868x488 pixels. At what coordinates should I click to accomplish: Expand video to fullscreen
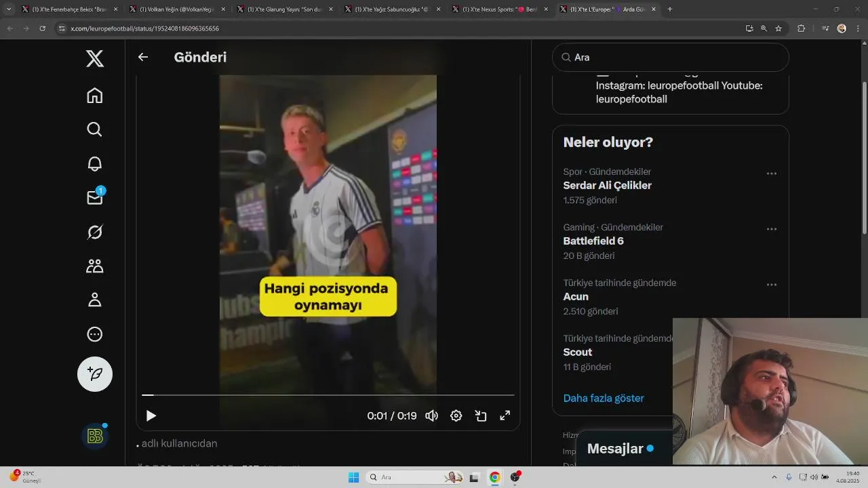tap(505, 415)
